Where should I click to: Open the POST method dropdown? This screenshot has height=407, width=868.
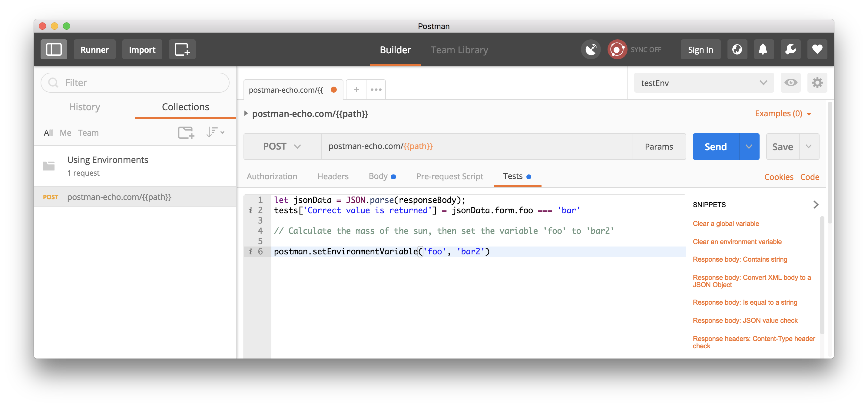click(282, 147)
